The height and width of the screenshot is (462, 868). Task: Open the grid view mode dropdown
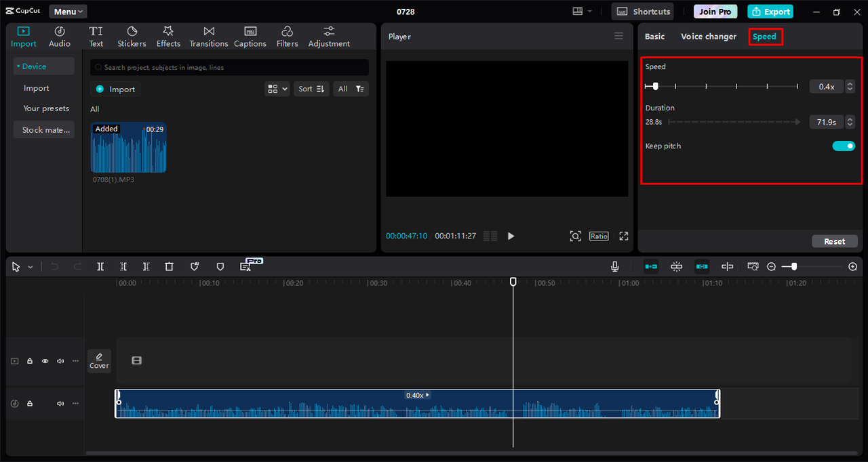pos(277,89)
